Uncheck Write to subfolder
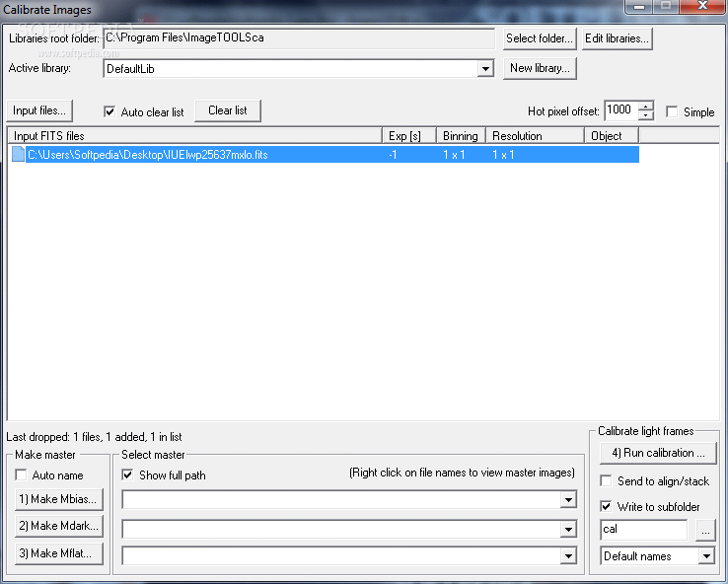The height and width of the screenshot is (584, 728). [606, 506]
